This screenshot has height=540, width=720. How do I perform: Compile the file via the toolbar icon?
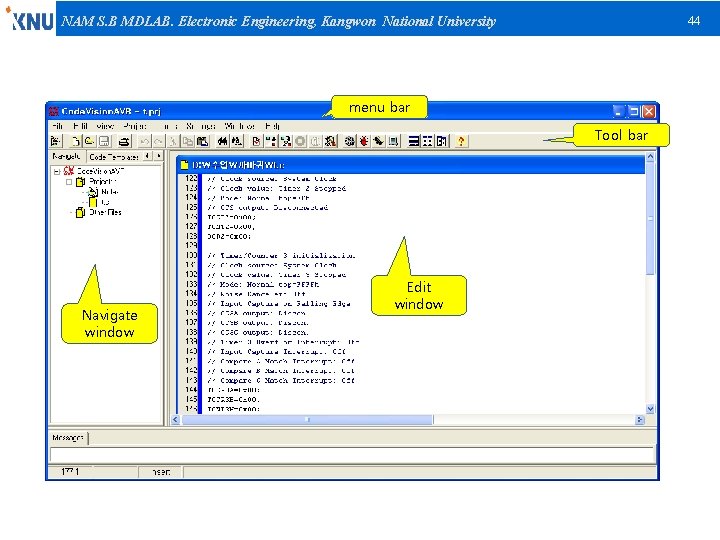(257, 141)
